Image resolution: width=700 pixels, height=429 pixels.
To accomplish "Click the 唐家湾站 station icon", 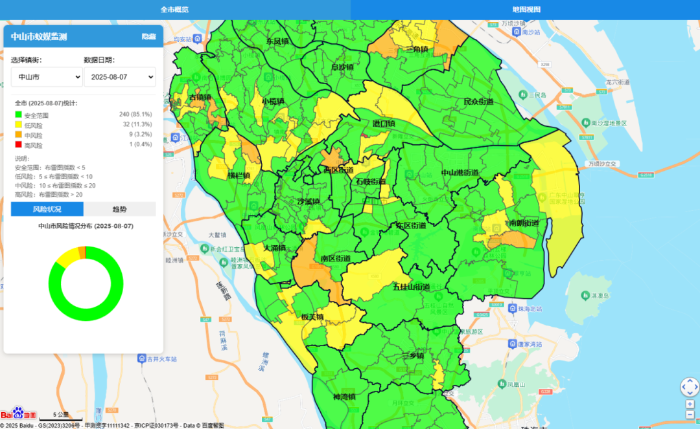I will click(512, 344).
